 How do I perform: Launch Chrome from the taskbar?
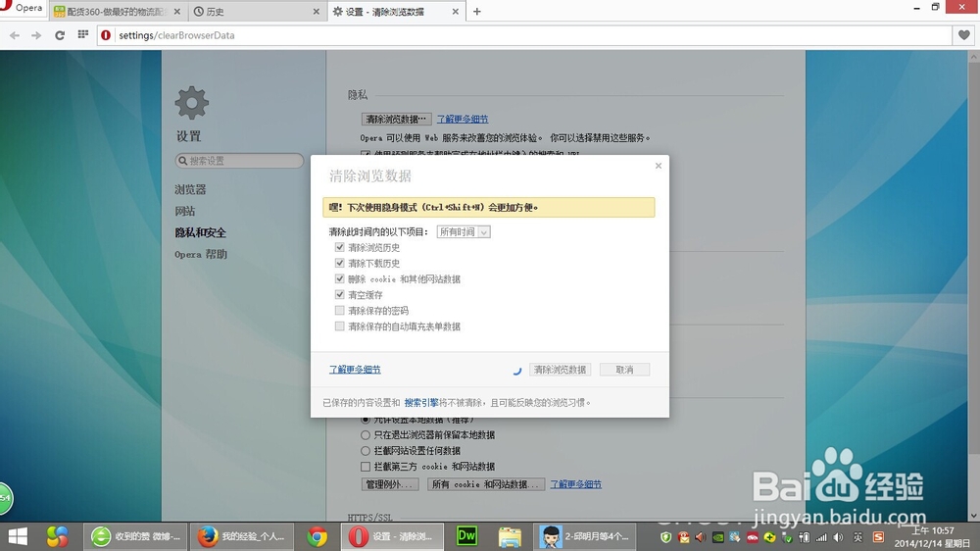coord(317,536)
